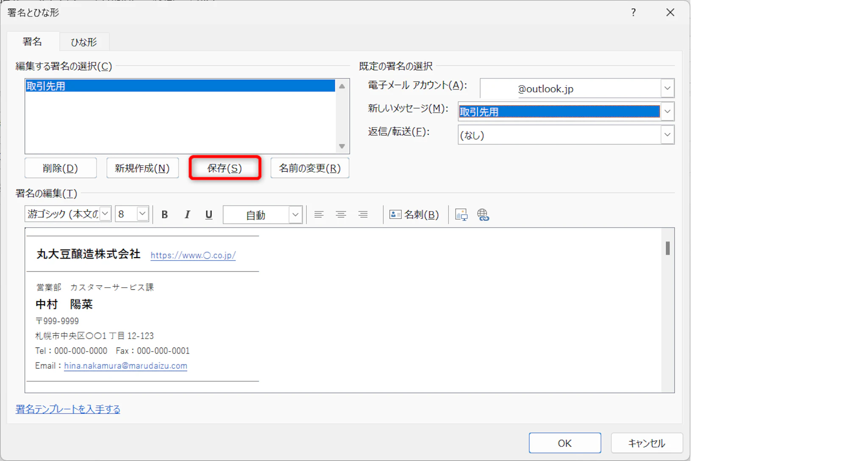Open the font name dropdown

(106, 214)
